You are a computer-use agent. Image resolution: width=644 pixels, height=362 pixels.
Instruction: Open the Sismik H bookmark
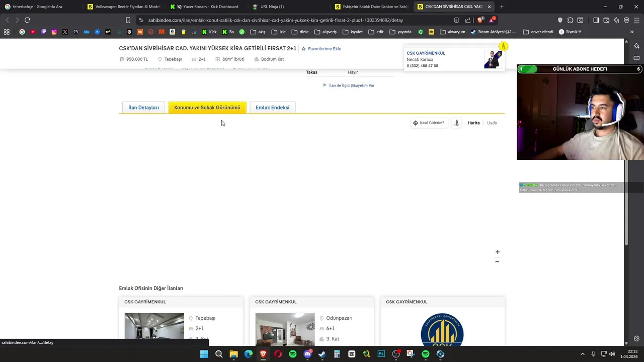(570, 32)
